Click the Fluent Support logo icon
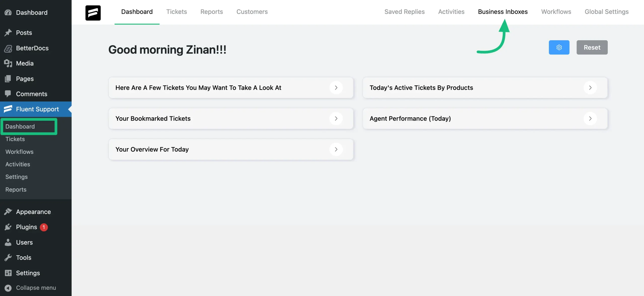The height and width of the screenshot is (296, 644). [x=93, y=13]
